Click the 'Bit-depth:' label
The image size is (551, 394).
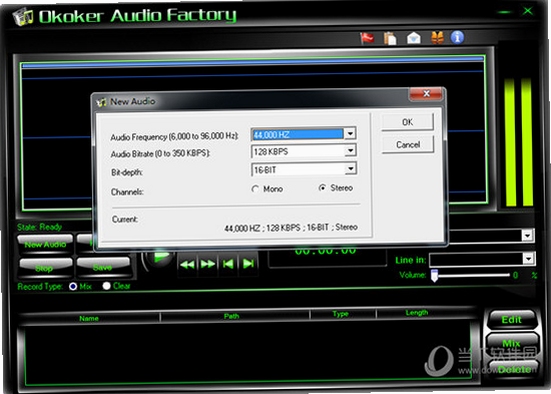127,173
